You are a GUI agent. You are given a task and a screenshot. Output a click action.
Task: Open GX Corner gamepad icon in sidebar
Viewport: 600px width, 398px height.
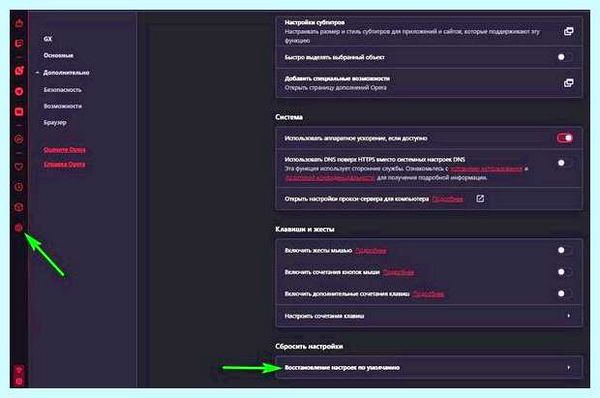click(19, 23)
